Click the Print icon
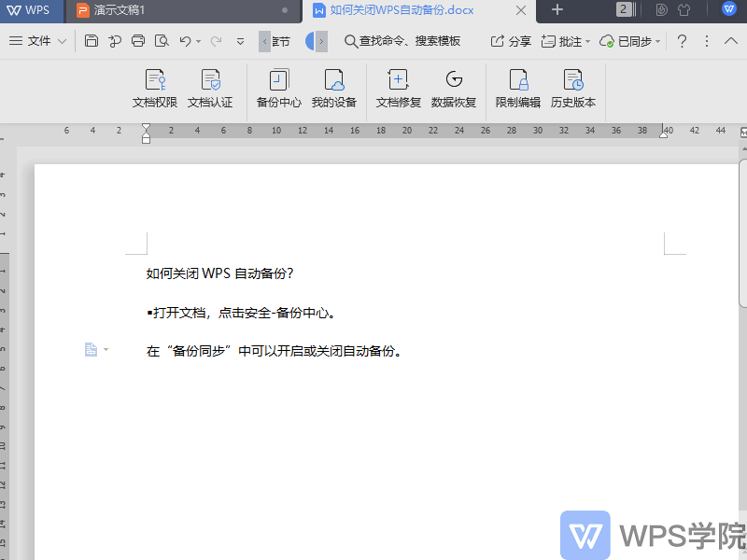Screen dimensions: 747x560 coord(137,41)
